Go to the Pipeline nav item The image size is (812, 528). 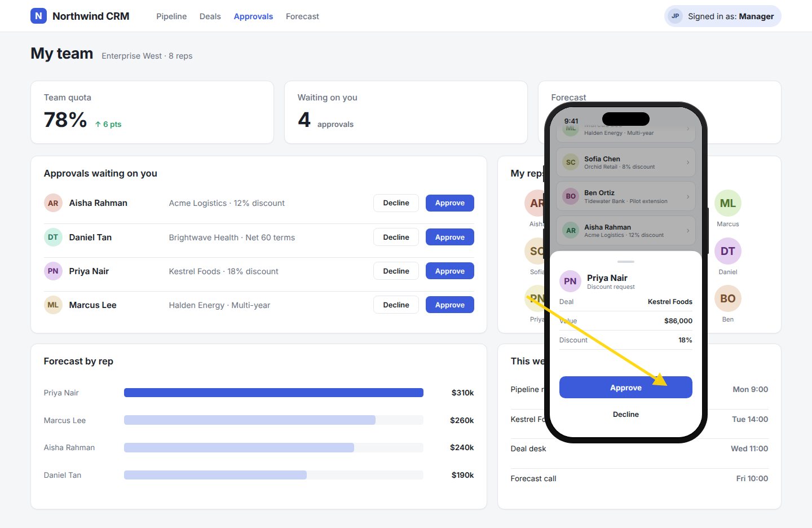pos(171,16)
